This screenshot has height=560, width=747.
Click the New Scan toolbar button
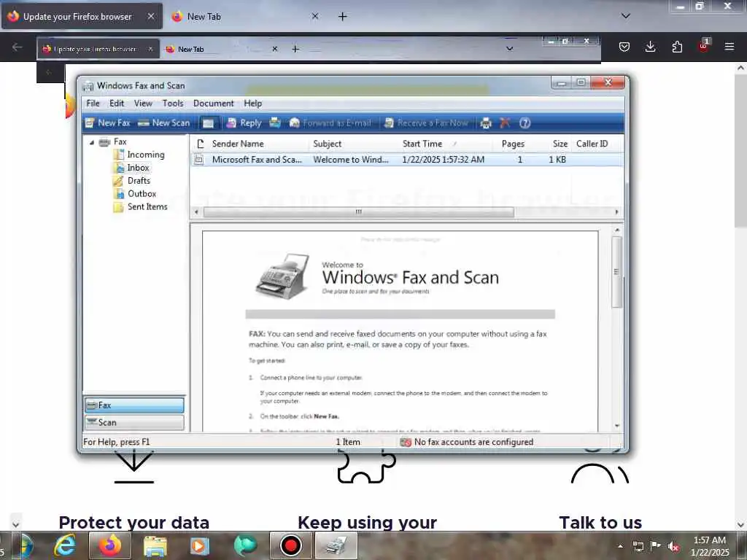pos(164,122)
